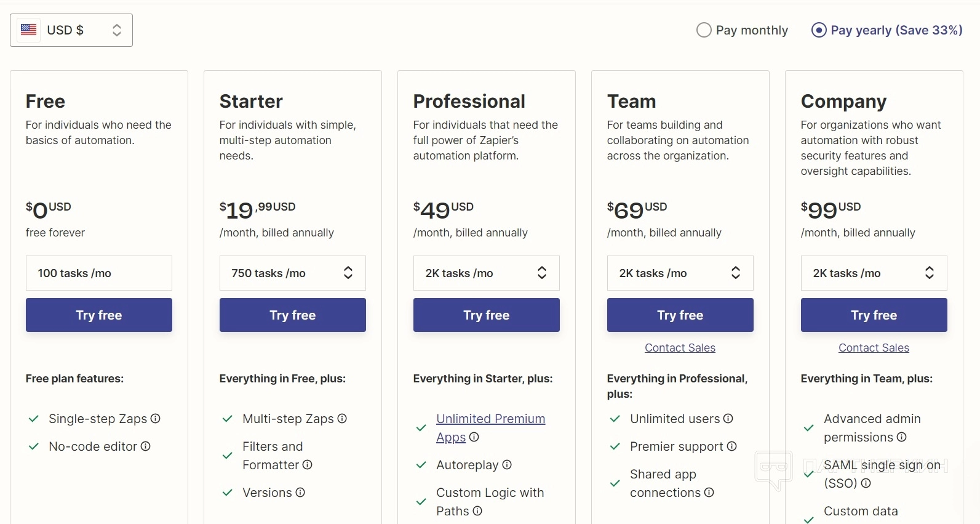Click info icon next to Autoreplay
Viewport: 980px width, 524px height.
coord(507,465)
